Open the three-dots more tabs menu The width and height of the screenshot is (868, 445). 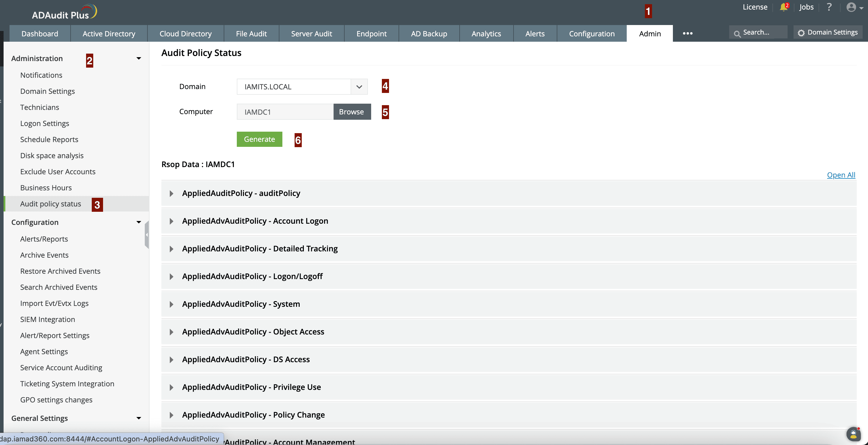pyautogui.click(x=687, y=33)
